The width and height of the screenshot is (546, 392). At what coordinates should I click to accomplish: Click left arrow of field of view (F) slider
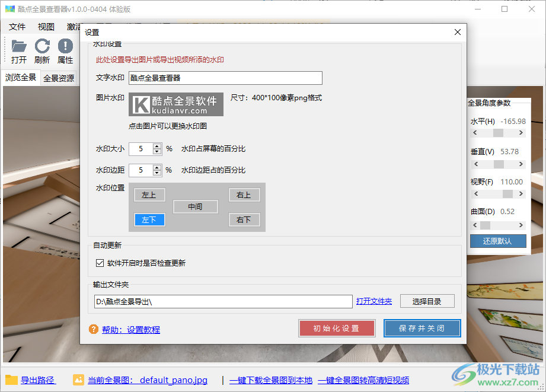(x=475, y=194)
